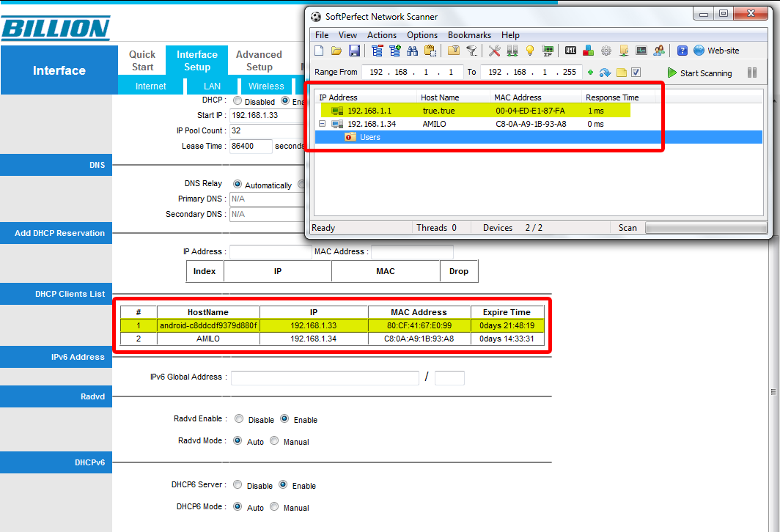780x532 pixels.
Task: Open the Wireless sub-tab
Action: [266, 86]
